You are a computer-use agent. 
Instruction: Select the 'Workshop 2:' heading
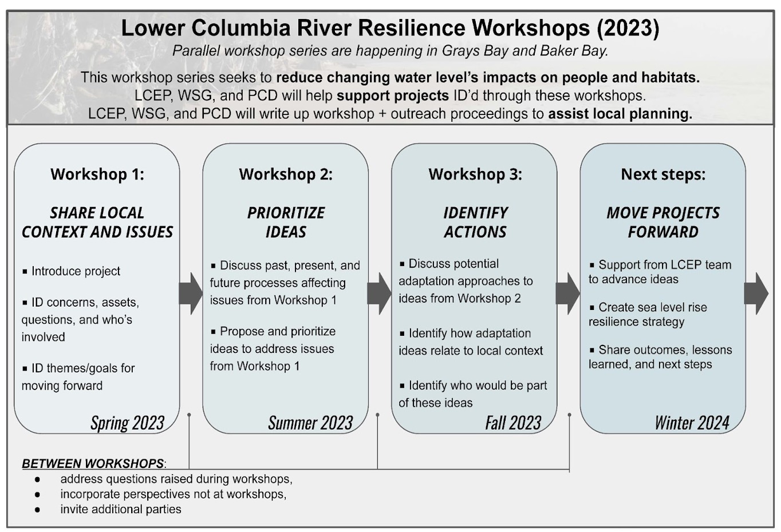tap(286, 174)
